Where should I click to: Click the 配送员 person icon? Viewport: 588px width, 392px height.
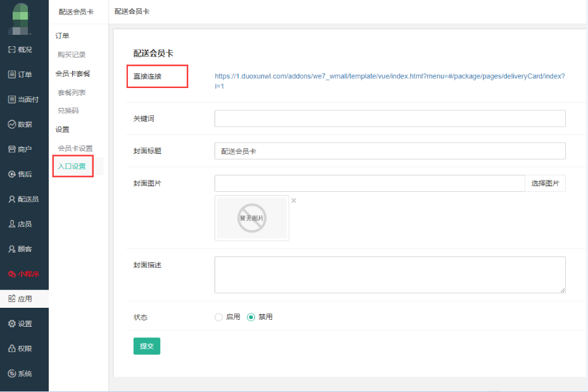[x=12, y=199]
